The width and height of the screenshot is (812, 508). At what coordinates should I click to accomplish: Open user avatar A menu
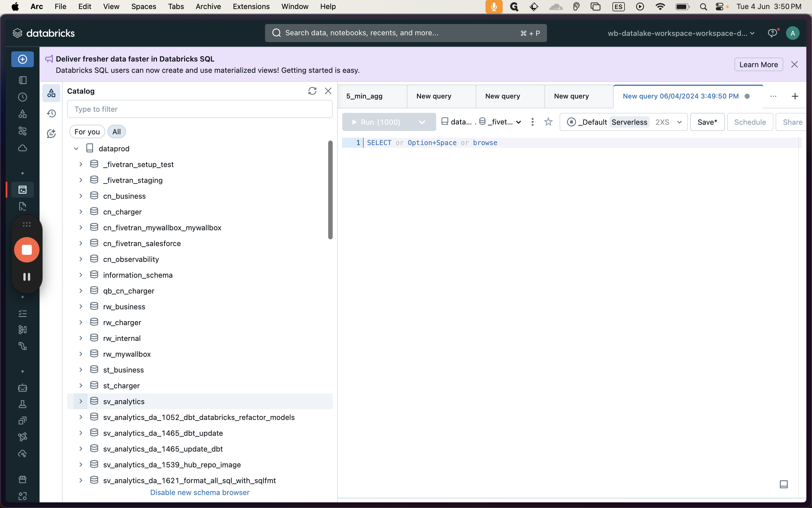793,33
